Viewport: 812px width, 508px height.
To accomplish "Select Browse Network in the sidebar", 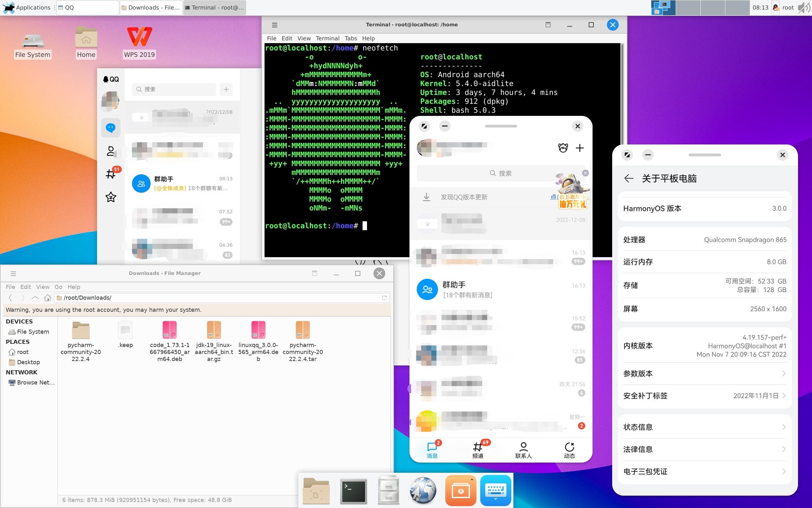I will (x=31, y=382).
